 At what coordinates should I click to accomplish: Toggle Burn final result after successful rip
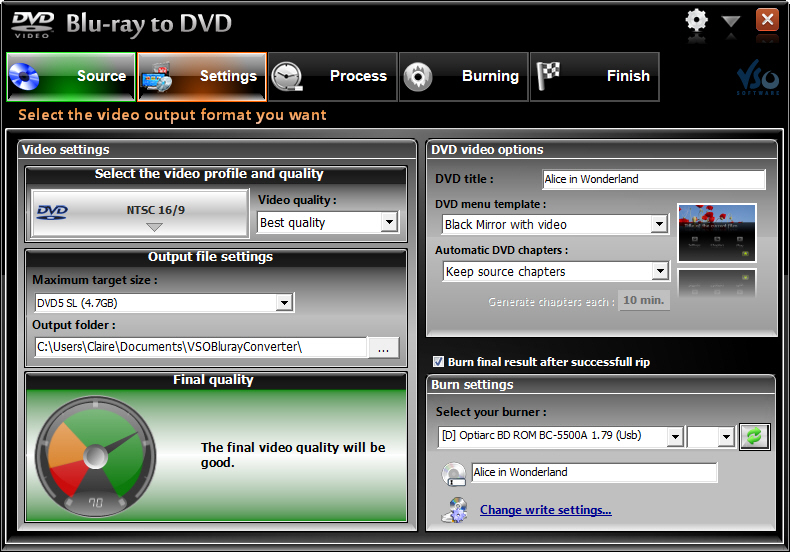coord(439,362)
